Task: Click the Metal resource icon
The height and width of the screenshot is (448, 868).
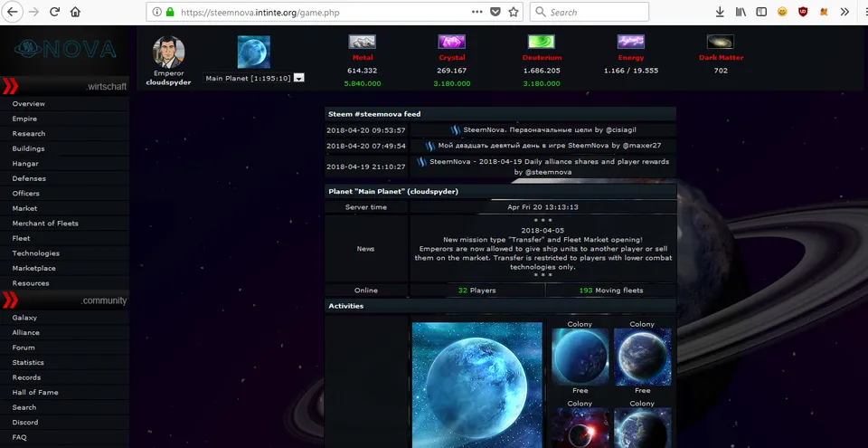Action: [362, 42]
